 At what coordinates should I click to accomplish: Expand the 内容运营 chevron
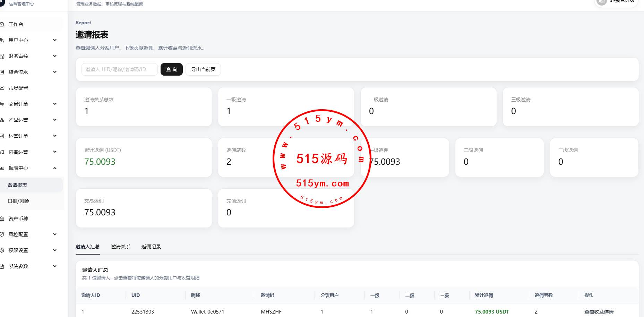pos(55,152)
